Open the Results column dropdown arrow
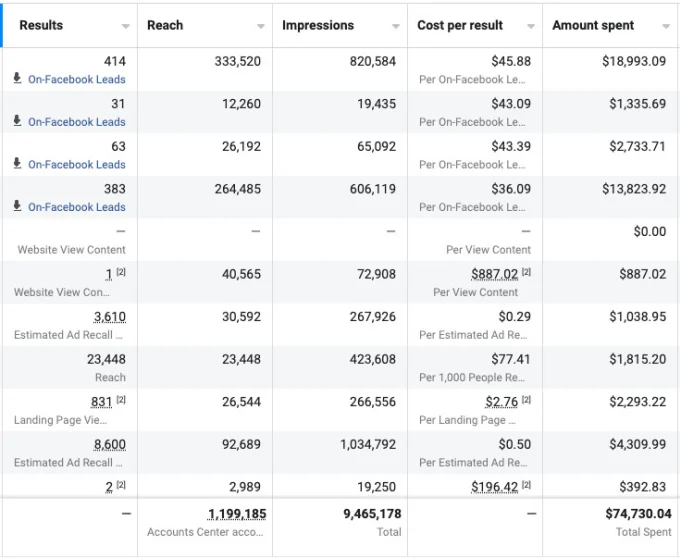The height and width of the screenshot is (558, 680). coord(126,26)
